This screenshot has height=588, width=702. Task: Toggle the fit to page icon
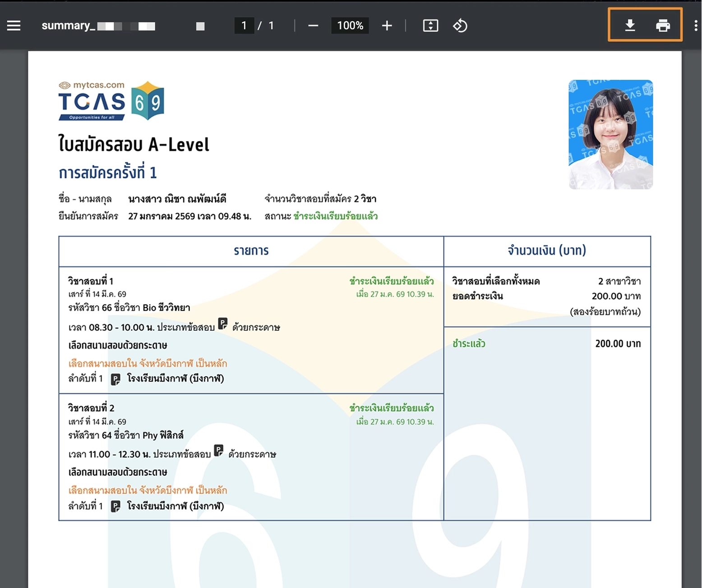pos(430,26)
